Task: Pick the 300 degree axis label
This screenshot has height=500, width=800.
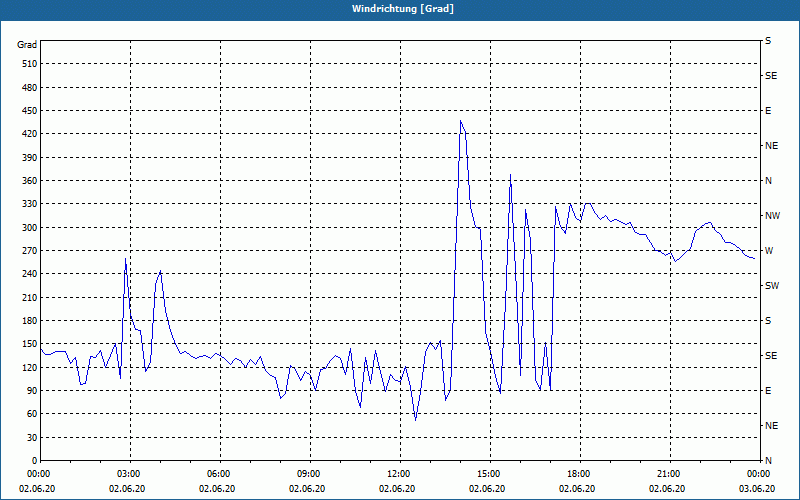Action: click(x=29, y=227)
